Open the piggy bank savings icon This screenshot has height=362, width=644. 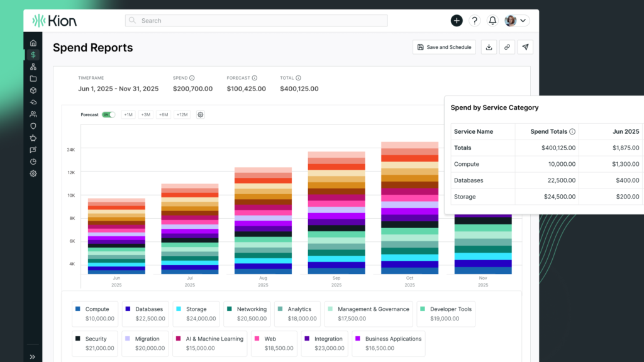(x=33, y=138)
